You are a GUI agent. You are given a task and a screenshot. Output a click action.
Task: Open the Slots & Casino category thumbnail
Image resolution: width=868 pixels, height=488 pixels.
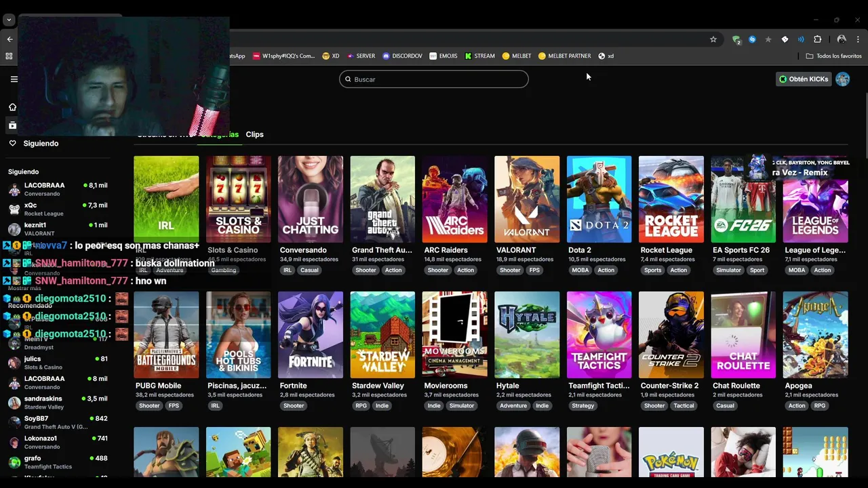(x=238, y=199)
